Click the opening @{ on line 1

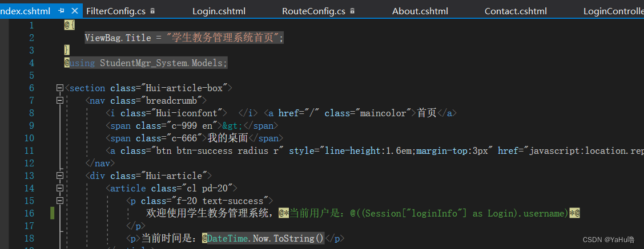click(x=70, y=26)
